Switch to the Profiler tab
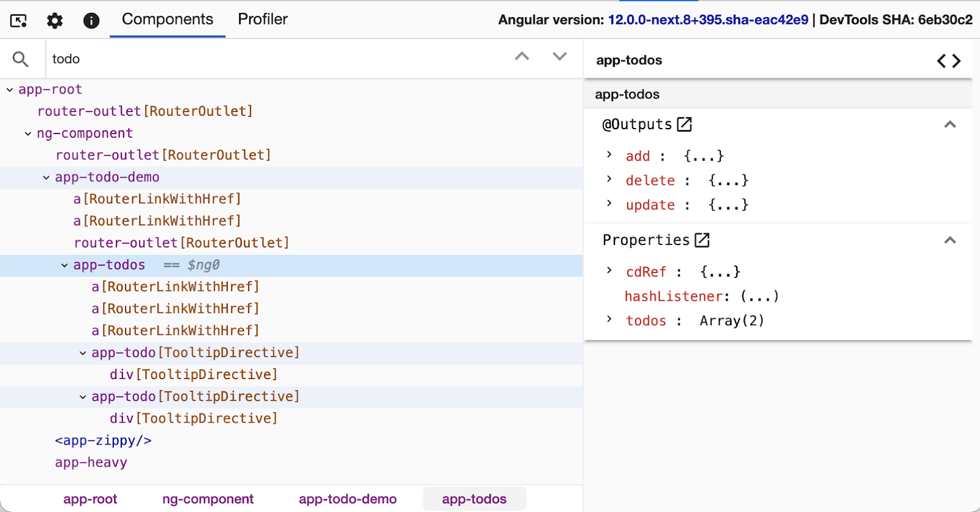The image size is (980, 512). [x=262, y=20]
